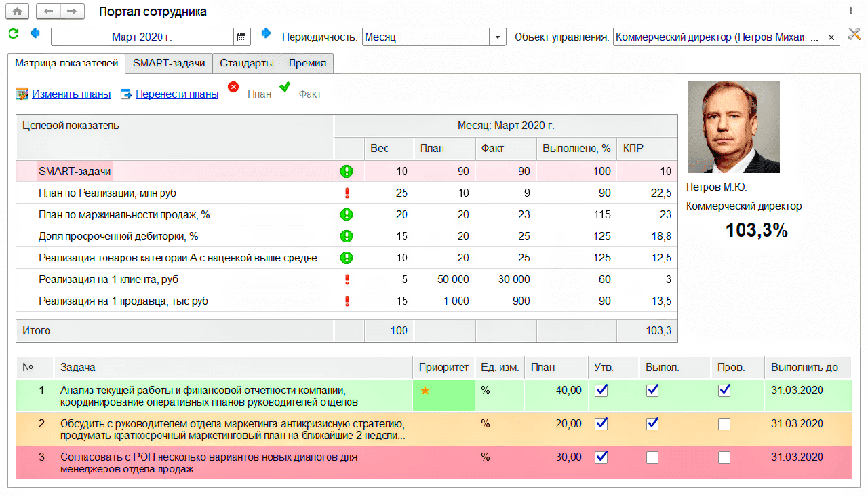The width and height of the screenshot is (868, 496).
Task: Switch to previous period with blue left arrow
Action: [x=35, y=33]
